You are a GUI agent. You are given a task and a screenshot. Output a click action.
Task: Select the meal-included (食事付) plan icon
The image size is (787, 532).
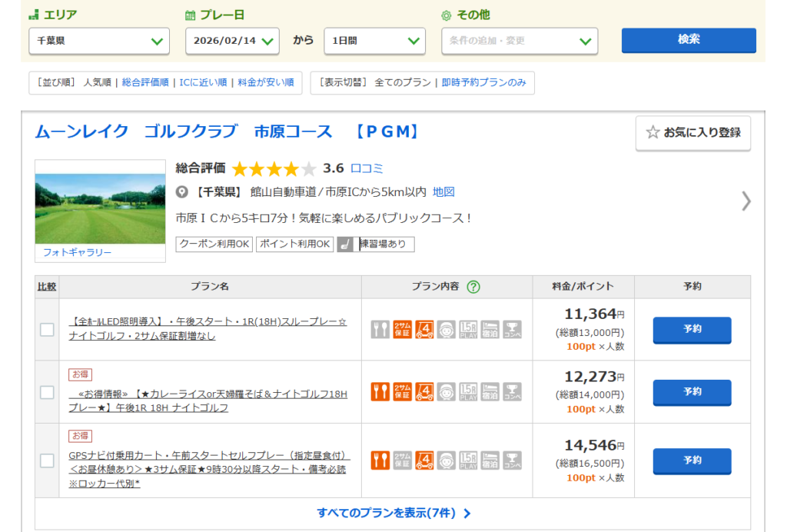coord(380,329)
